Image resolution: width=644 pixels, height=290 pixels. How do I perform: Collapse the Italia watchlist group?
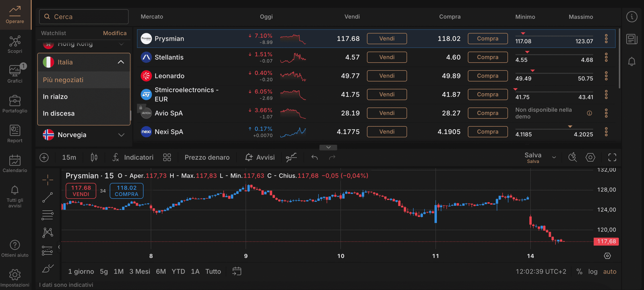[x=121, y=62]
